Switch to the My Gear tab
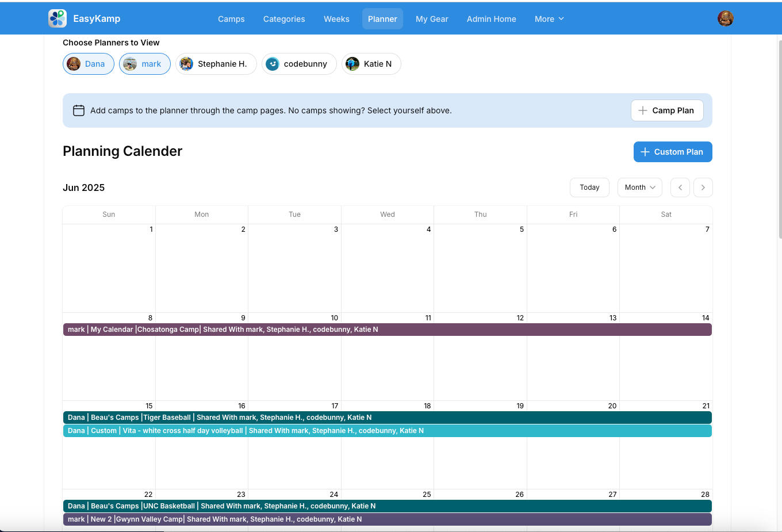 [x=431, y=19]
